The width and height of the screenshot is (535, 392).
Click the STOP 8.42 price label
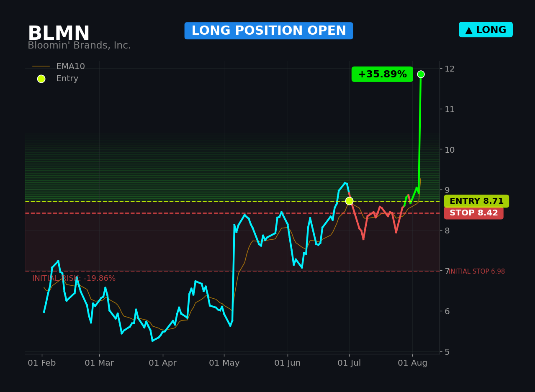tap(474, 213)
